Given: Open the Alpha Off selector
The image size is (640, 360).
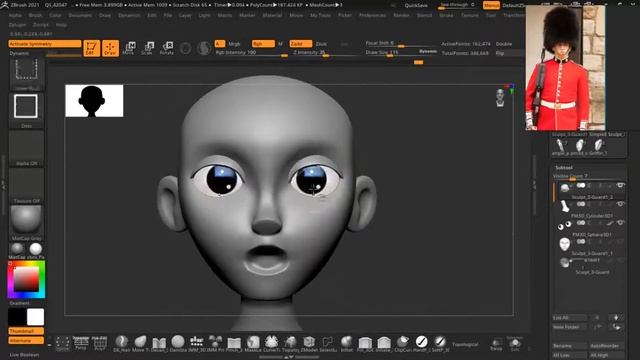Looking at the screenshot, I should (26, 148).
